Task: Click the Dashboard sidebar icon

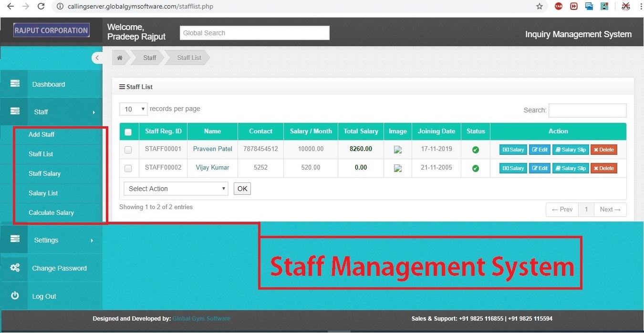Action: point(14,84)
